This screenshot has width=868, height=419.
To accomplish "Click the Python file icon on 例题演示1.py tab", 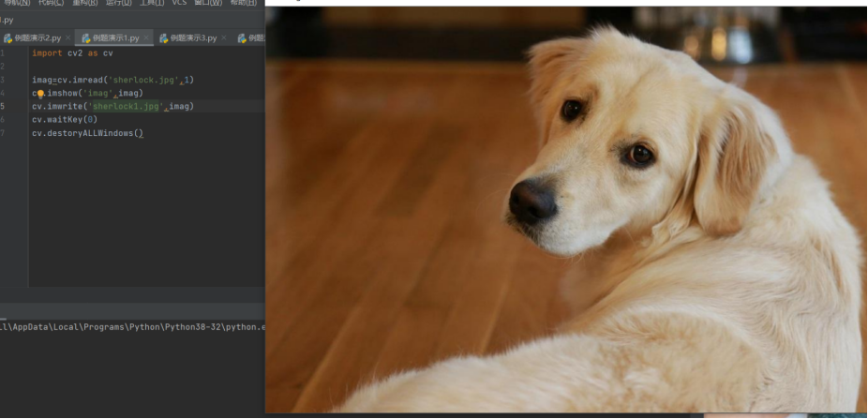I will (86, 38).
